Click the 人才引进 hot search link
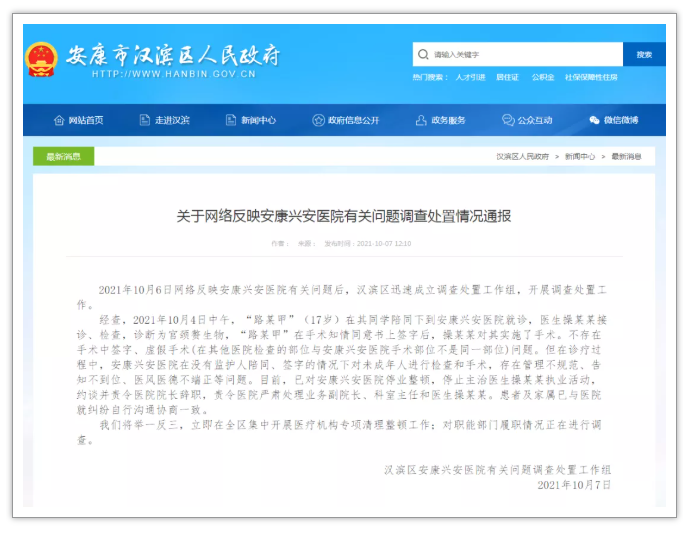The height and width of the screenshot is (535, 691). 470,77
